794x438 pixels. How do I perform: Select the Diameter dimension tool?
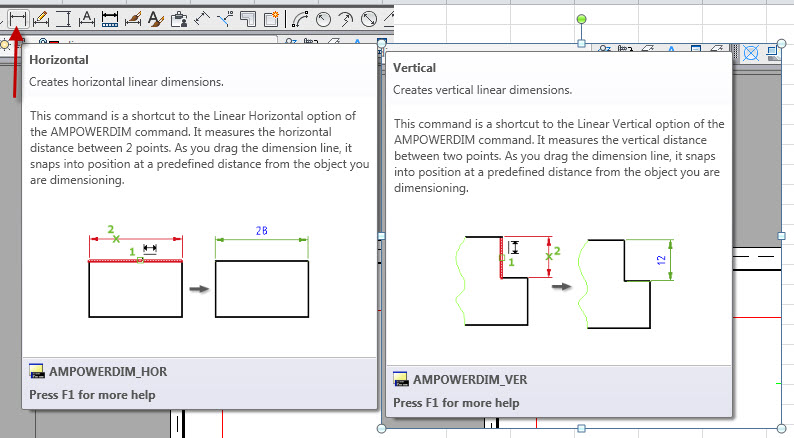click(x=369, y=19)
